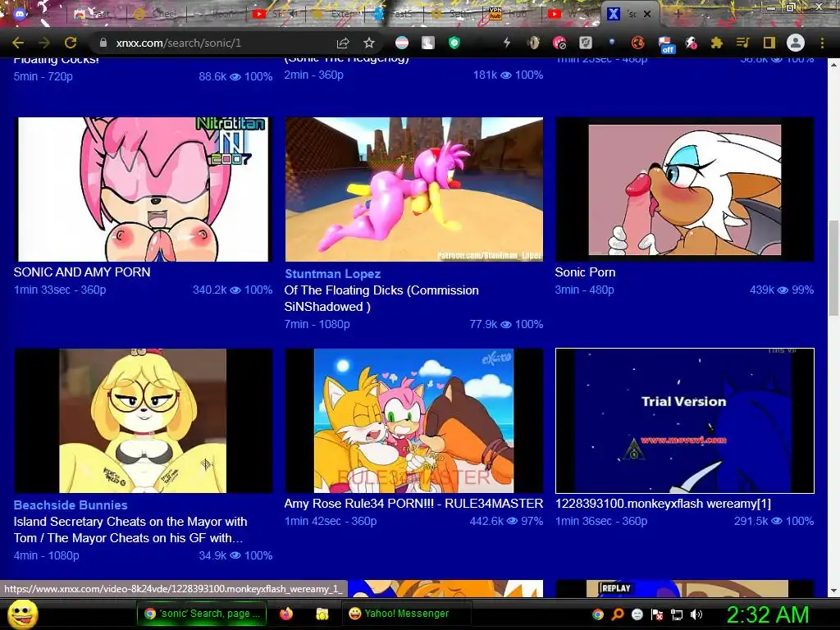Click the '340.2k' view count
This screenshot has height=630, width=840.
[210, 290]
